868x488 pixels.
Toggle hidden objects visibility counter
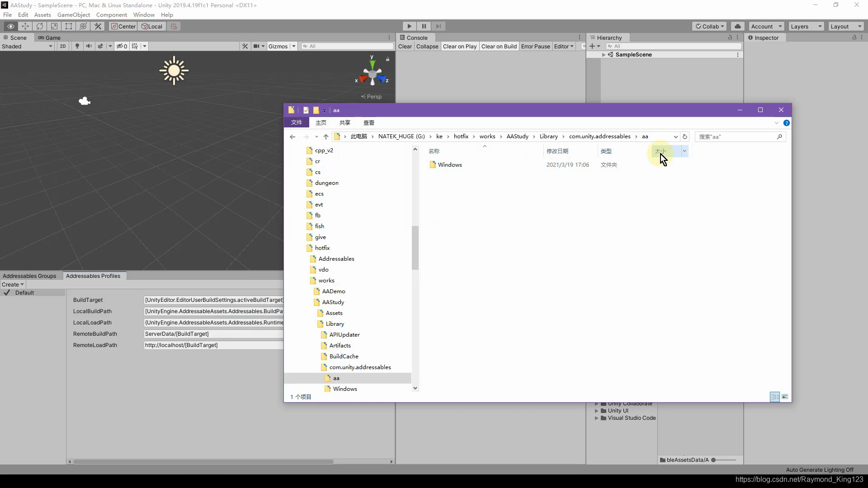[122, 46]
